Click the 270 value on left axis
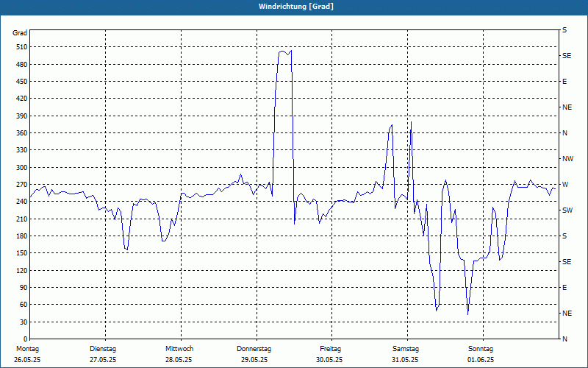 22,185
